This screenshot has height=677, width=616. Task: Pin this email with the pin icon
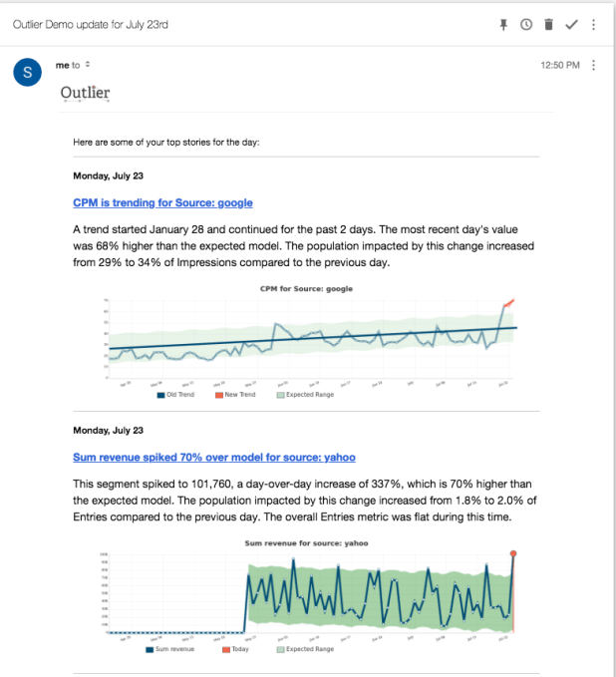(504, 24)
